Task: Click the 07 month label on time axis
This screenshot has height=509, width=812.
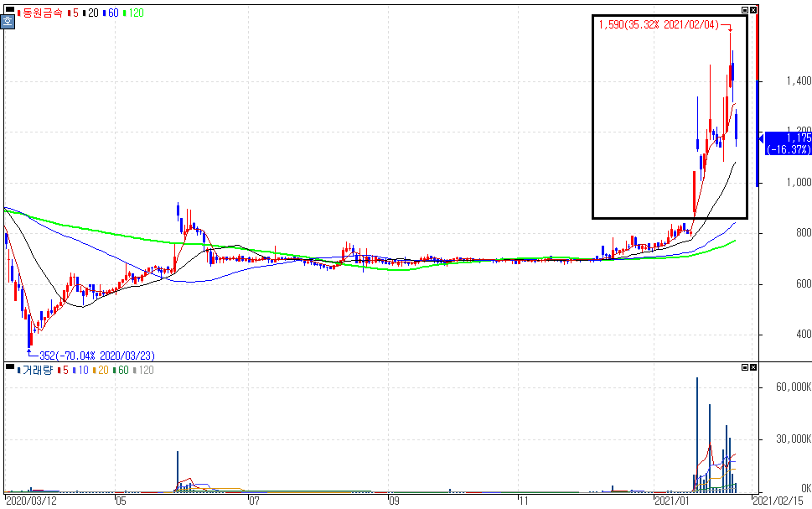Action: click(x=254, y=501)
